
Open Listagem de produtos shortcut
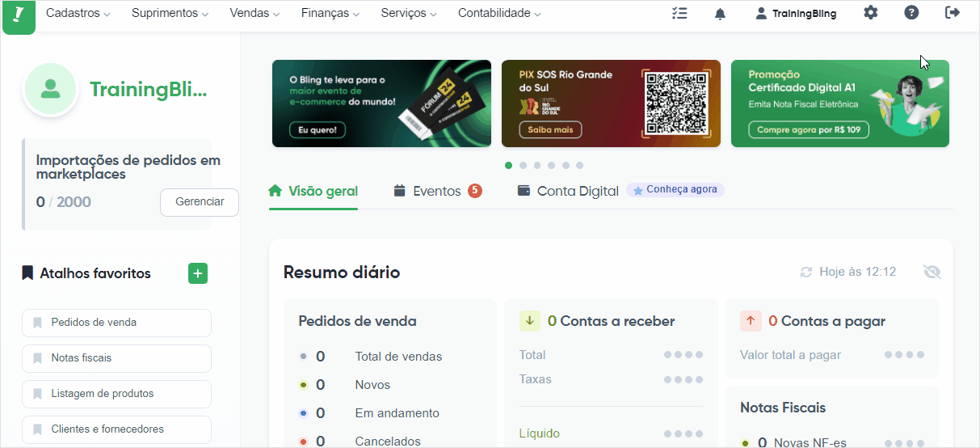pos(116,394)
